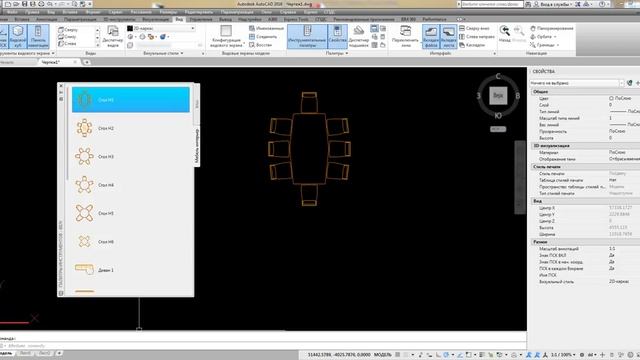The width and height of the screenshot is (640, 360).
Task: Select highlighted Стол Н1 palette item
Action: (131, 100)
